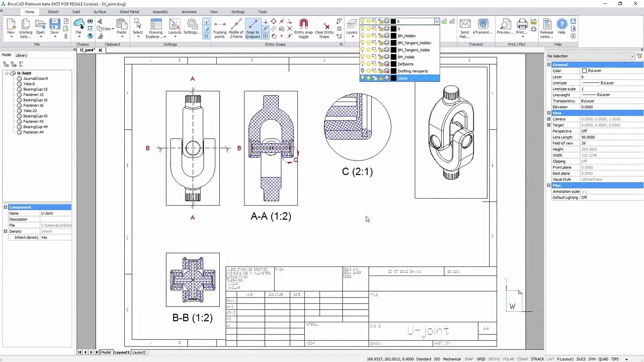Toggle QUAD in status bar
Screen dimensions: 644x362
pyautogui.click(x=603, y=359)
